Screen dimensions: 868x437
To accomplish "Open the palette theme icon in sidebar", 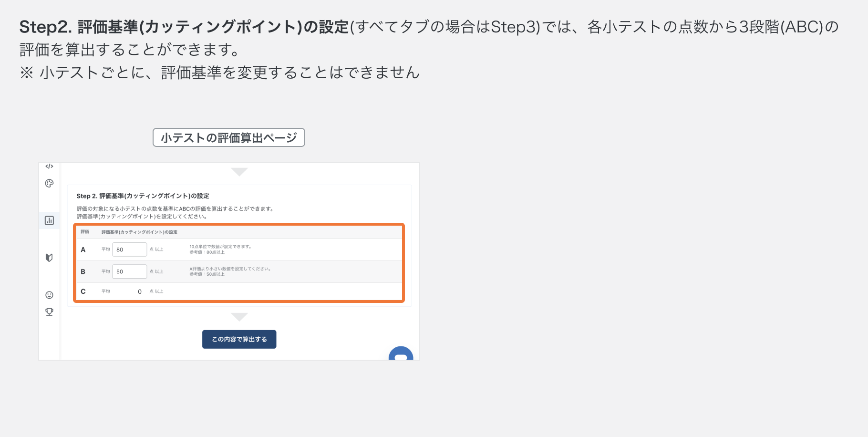I will click(x=49, y=183).
